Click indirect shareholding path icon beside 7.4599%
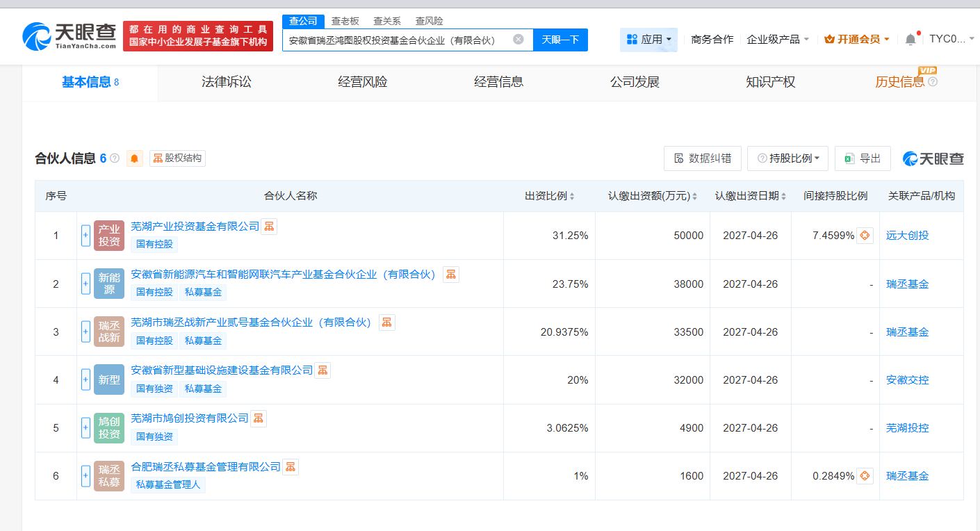This screenshot has width=980, height=531. point(865,236)
